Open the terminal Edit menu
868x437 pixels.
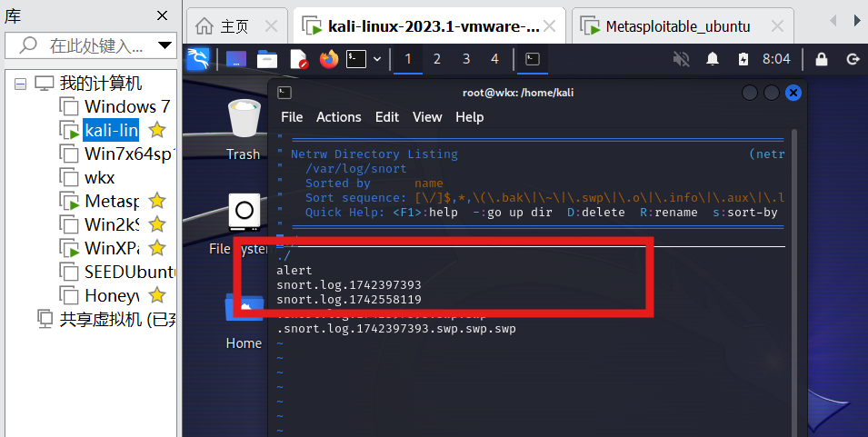[x=387, y=116]
